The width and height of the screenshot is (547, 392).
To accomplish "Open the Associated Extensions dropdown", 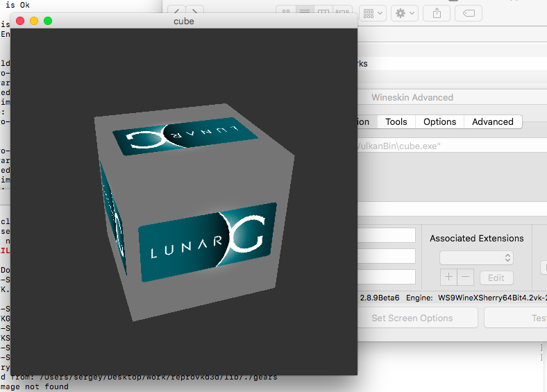I will 476,257.
